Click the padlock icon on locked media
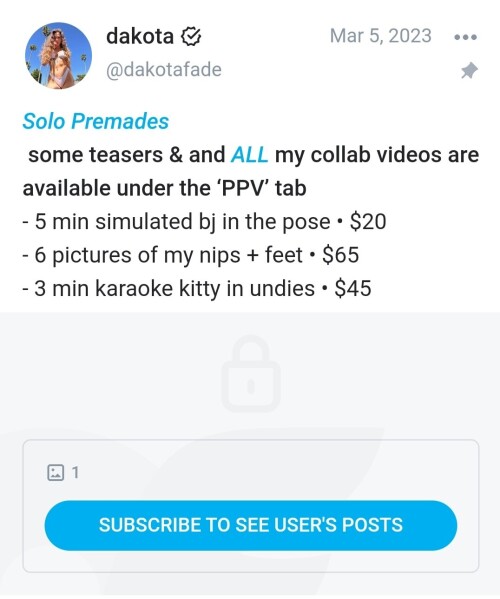 tap(251, 373)
